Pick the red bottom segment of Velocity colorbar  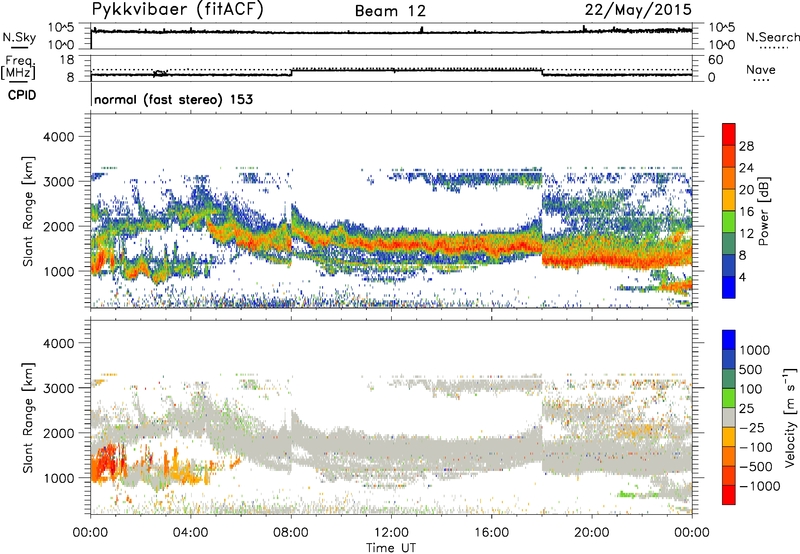[729, 495]
